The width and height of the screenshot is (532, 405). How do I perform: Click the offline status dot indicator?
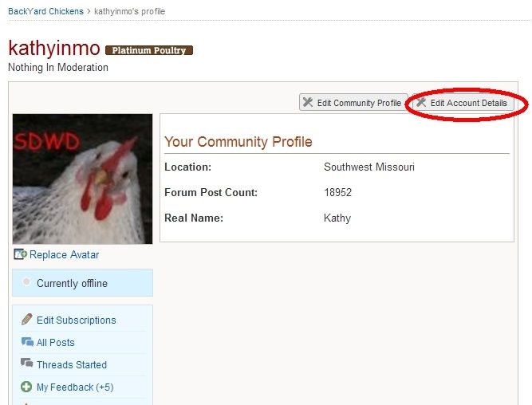27,282
